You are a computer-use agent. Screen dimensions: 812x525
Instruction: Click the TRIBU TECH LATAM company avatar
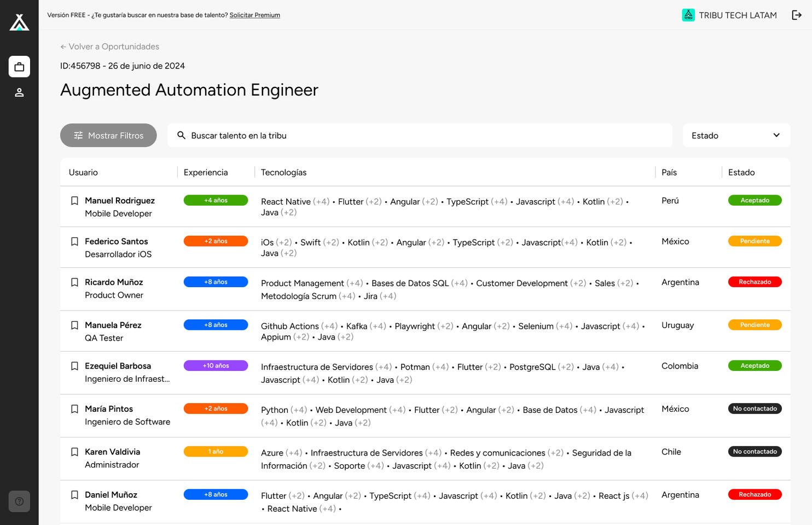click(688, 15)
